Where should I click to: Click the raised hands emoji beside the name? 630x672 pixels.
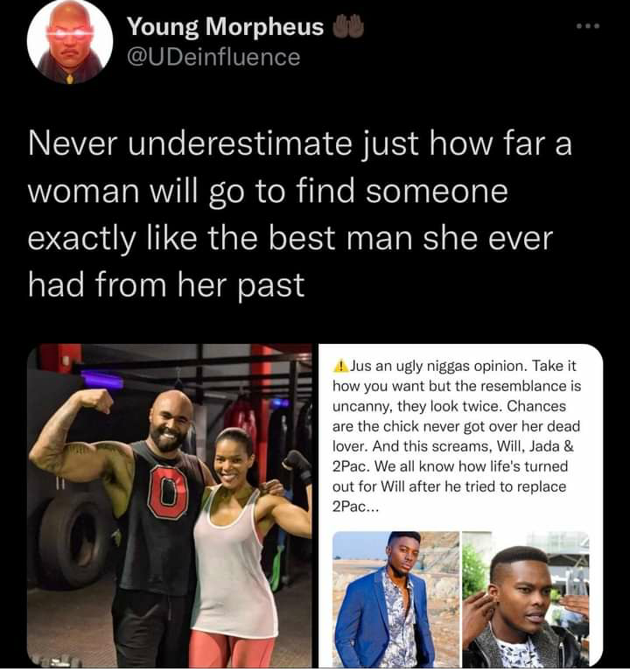[348, 26]
